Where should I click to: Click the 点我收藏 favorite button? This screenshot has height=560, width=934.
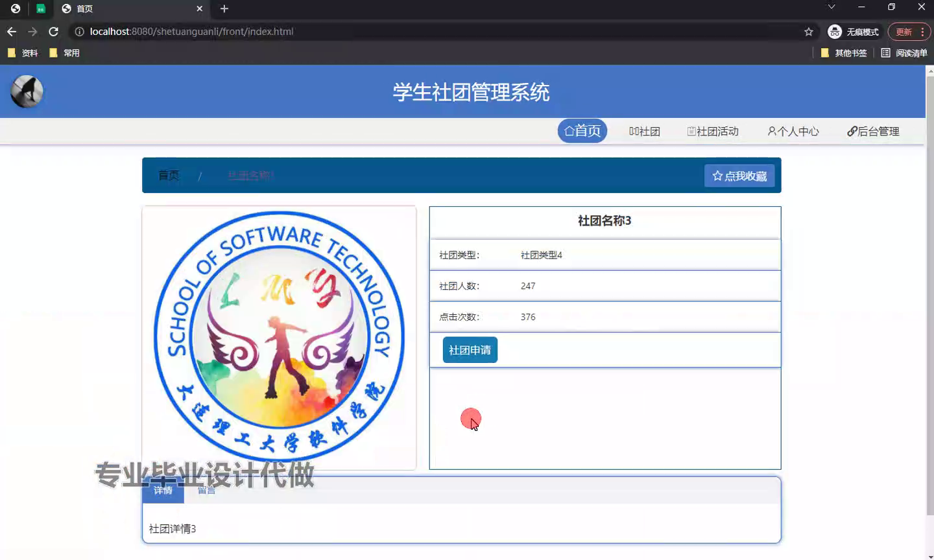click(739, 176)
